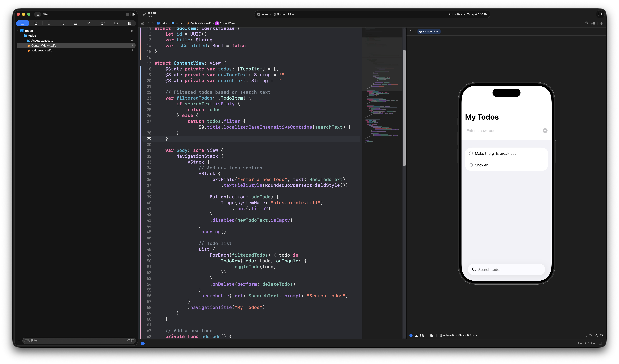Switch canvas to Selectable mode
The height and width of the screenshot is (364, 619).
pos(417,335)
